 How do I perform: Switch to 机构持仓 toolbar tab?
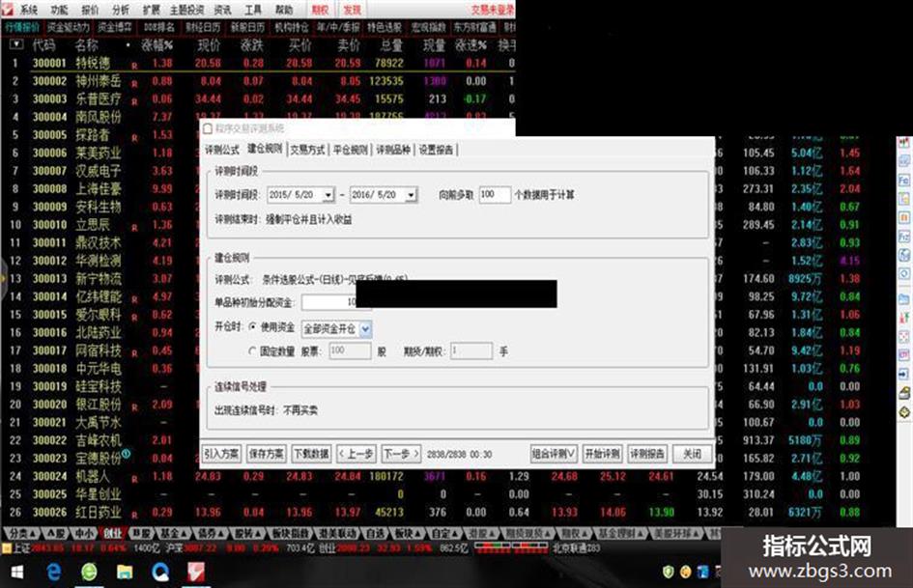[x=292, y=27]
